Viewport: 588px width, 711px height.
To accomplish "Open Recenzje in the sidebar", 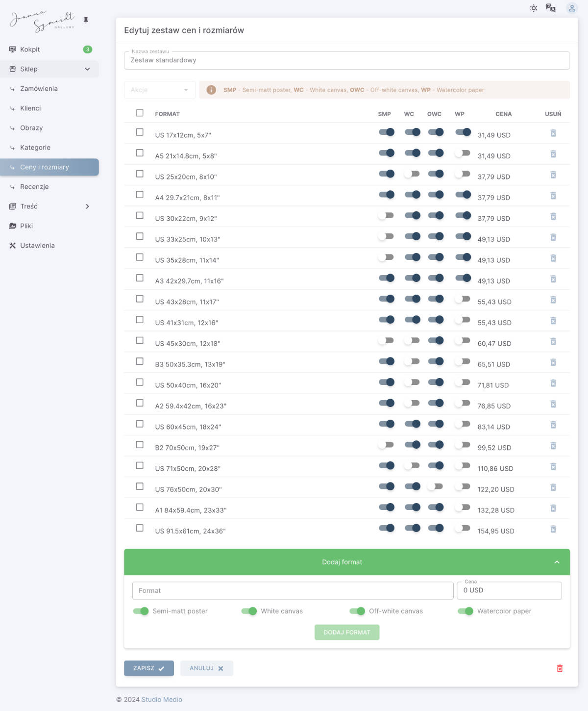I will (49, 187).
